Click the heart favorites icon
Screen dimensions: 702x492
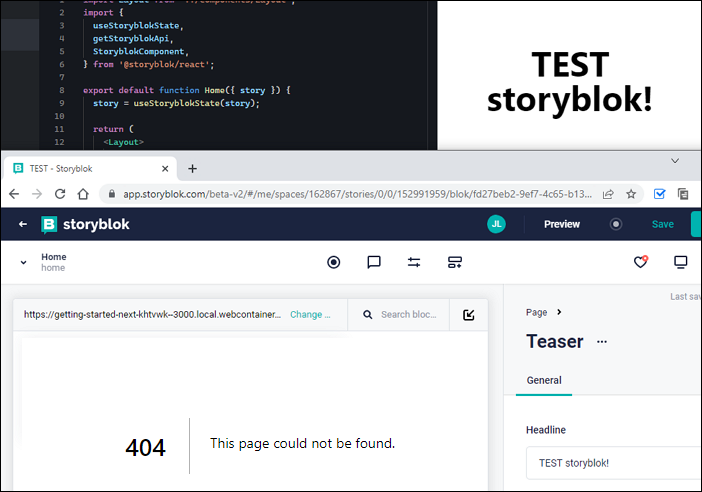[x=641, y=262]
